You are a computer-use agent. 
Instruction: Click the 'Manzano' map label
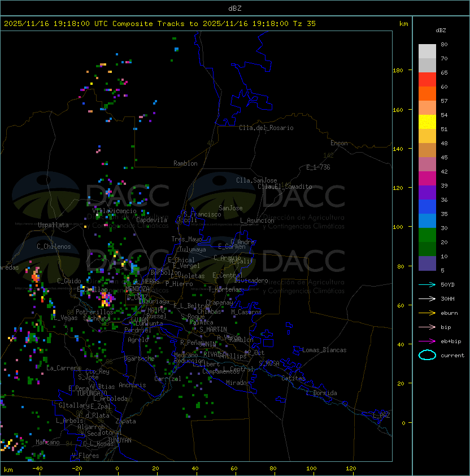47,442
